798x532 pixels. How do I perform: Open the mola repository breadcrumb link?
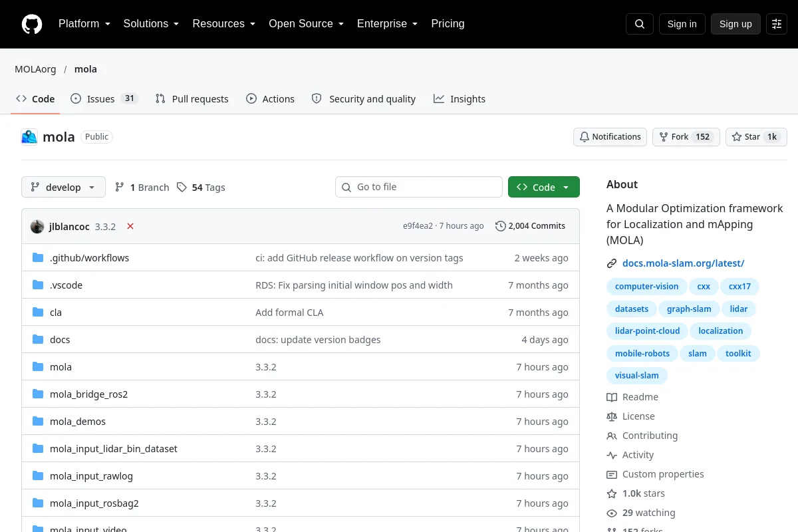point(85,69)
